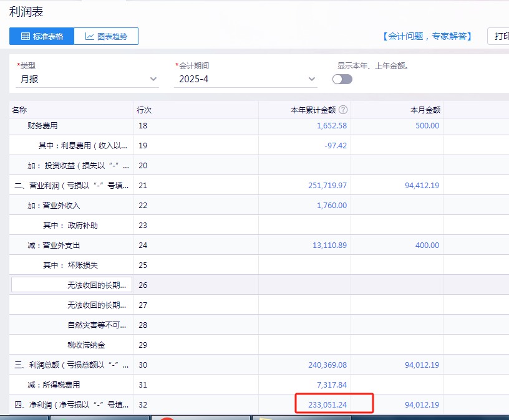509x420 pixels.
Task: Open the 94,412.19 monthly operating profit amount
Action: (422, 186)
